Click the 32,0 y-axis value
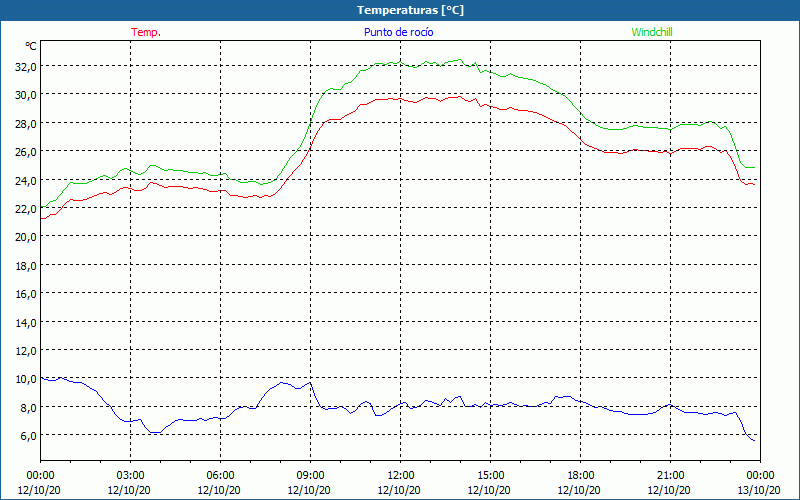Viewport: 800px width, 500px height. click(x=26, y=66)
